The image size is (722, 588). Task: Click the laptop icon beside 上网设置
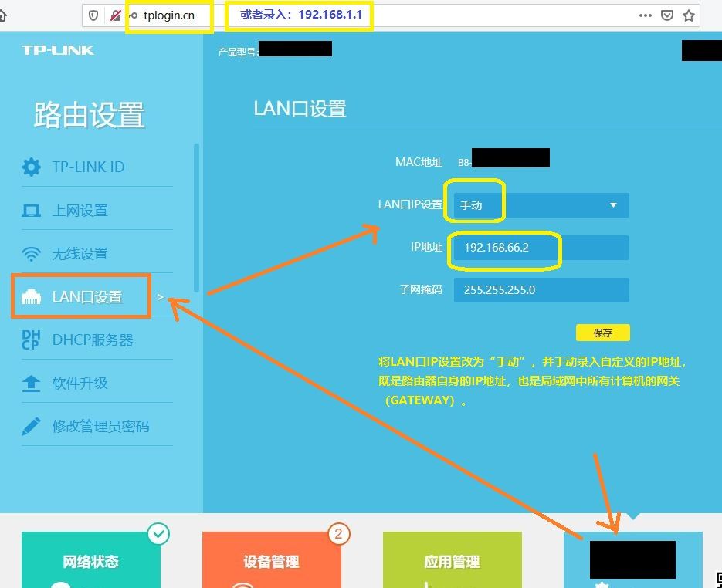(31, 211)
